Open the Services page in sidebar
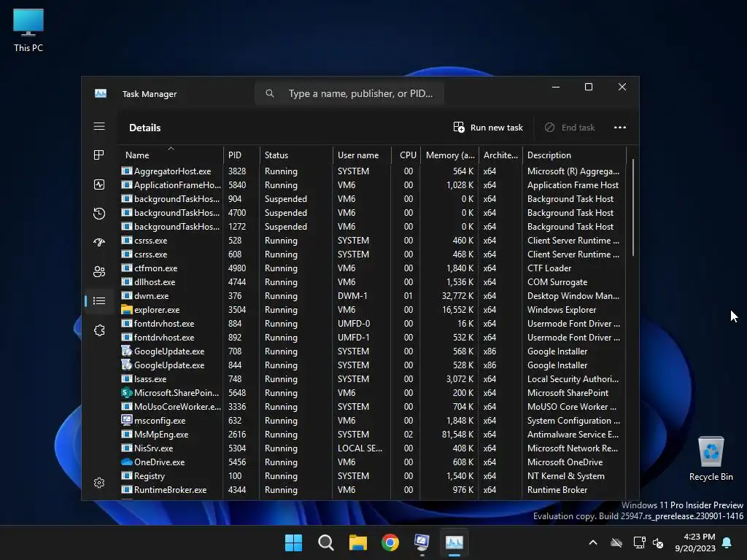This screenshot has width=747, height=560. point(99,330)
